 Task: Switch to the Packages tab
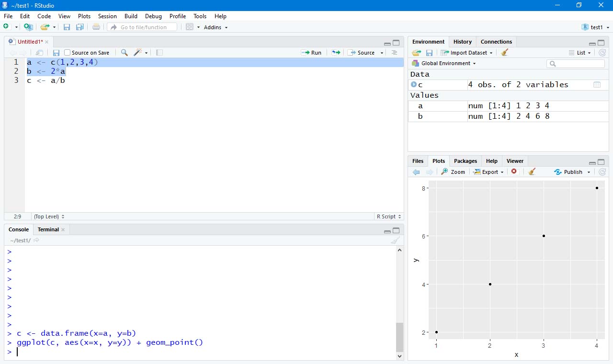pos(465,161)
